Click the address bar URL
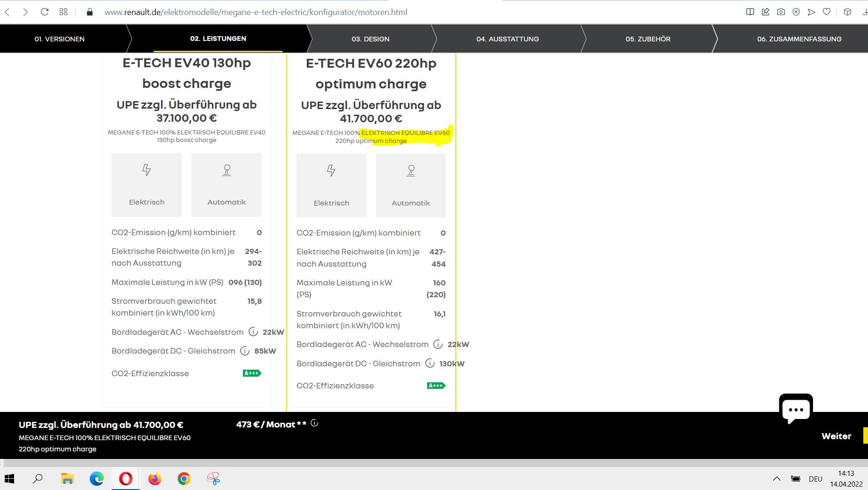This screenshot has width=868, height=490. tap(256, 12)
